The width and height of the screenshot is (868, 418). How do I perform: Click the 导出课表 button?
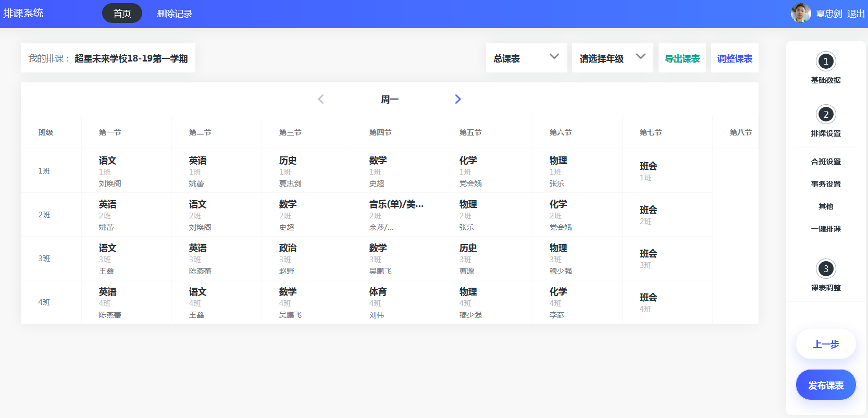point(682,58)
